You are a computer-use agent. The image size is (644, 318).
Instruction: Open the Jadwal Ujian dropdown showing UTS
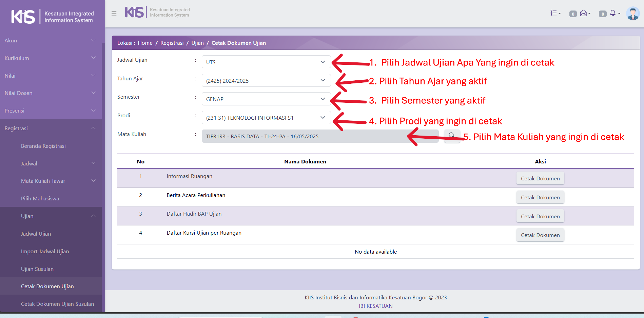pos(266,62)
